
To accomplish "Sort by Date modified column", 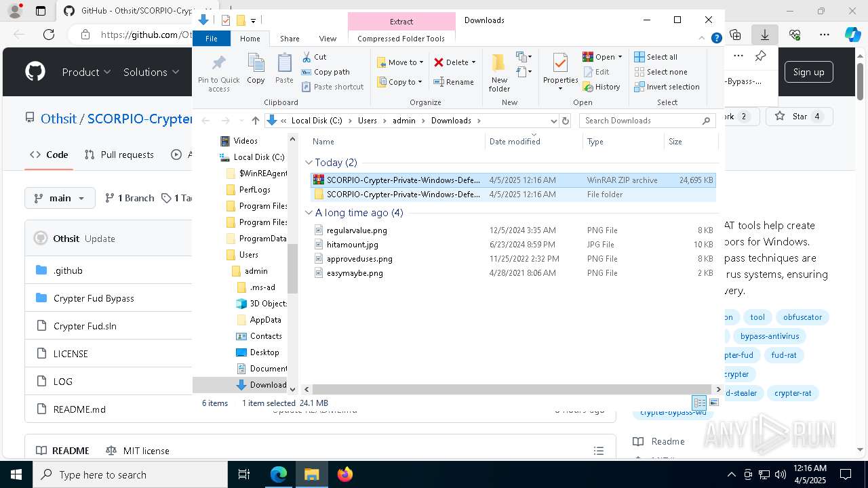I will pos(515,141).
